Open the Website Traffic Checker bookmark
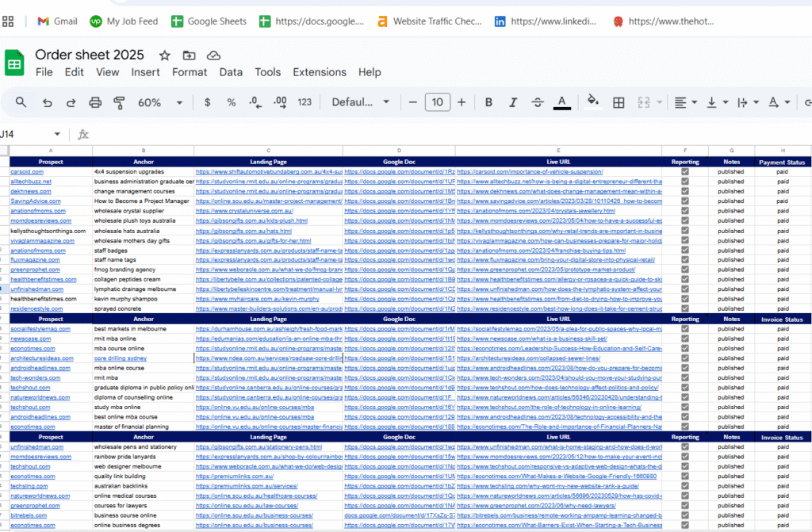Image resolution: width=812 pixels, height=532 pixels. 429,21
